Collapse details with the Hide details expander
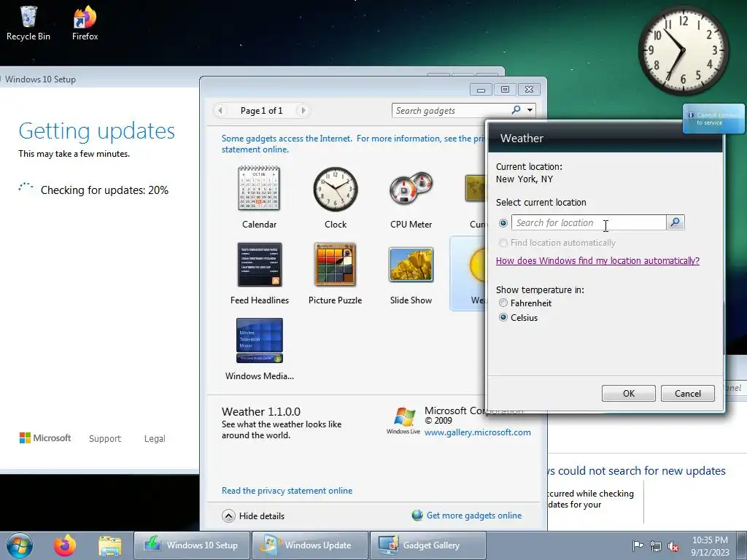 click(228, 516)
